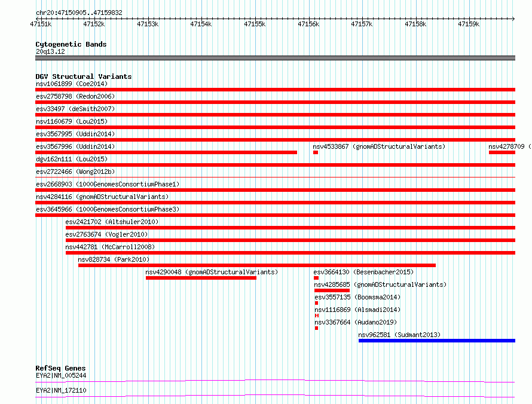
Task: Click the 47156k ruler tick label
Action: click(308, 24)
